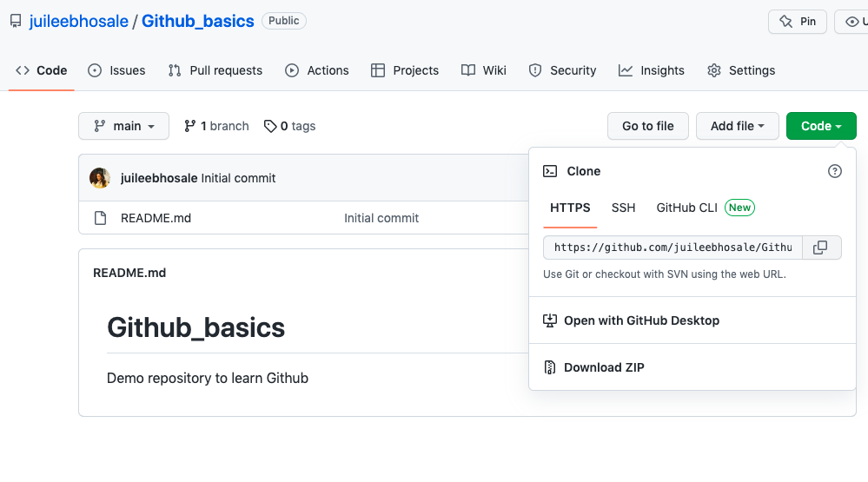Click the code brackets icon
This screenshot has height=482, width=868.
point(22,70)
